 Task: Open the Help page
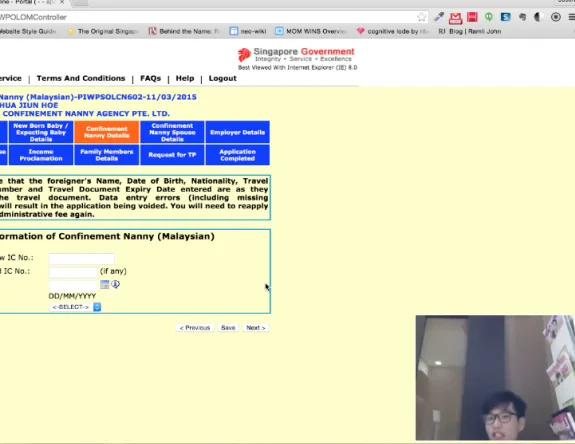[185, 78]
